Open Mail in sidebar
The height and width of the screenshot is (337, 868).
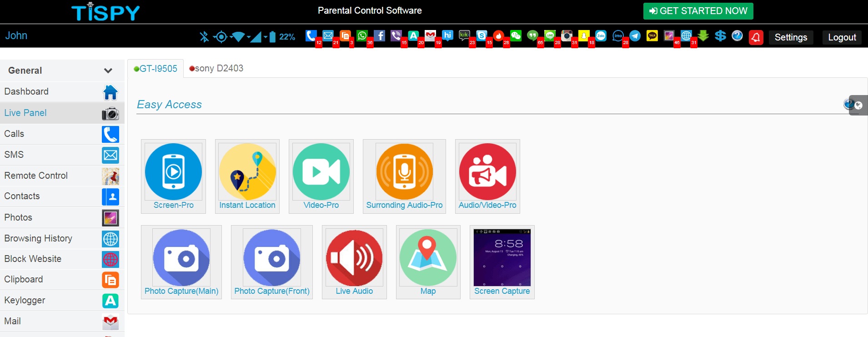[62, 322]
